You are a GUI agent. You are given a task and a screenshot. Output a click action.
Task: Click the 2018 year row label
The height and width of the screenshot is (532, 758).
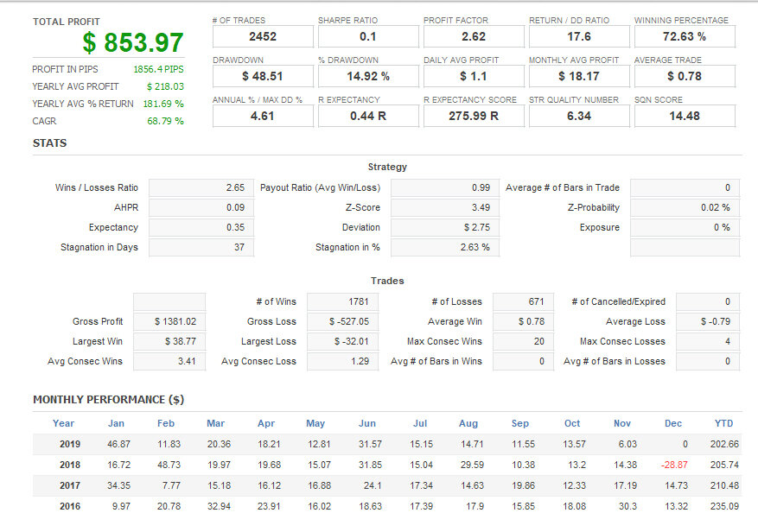pyautogui.click(x=70, y=465)
